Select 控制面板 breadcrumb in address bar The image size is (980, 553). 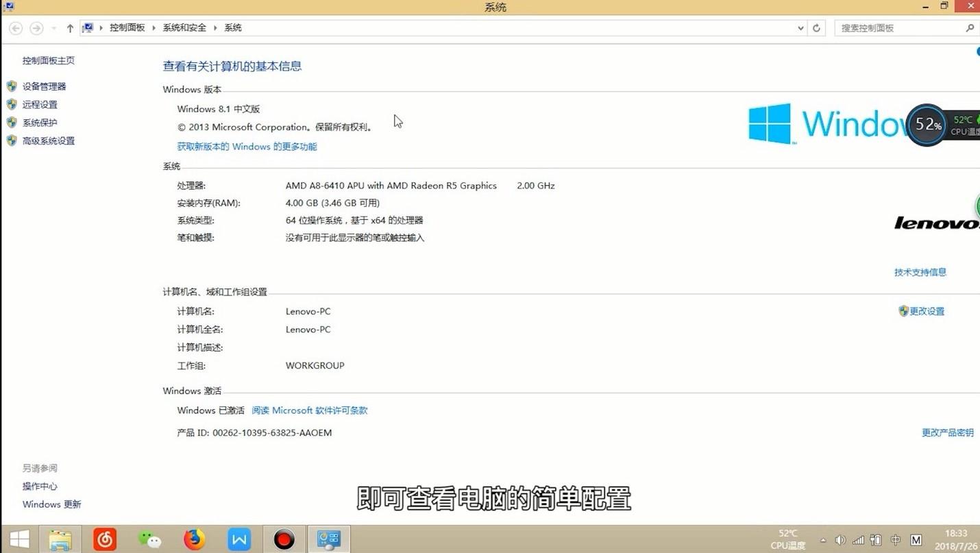click(x=127, y=28)
